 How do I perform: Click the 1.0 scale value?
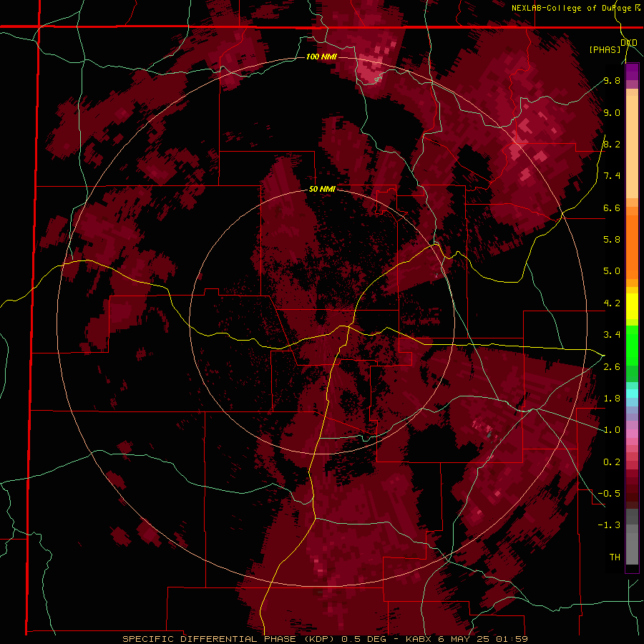[612, 430]
